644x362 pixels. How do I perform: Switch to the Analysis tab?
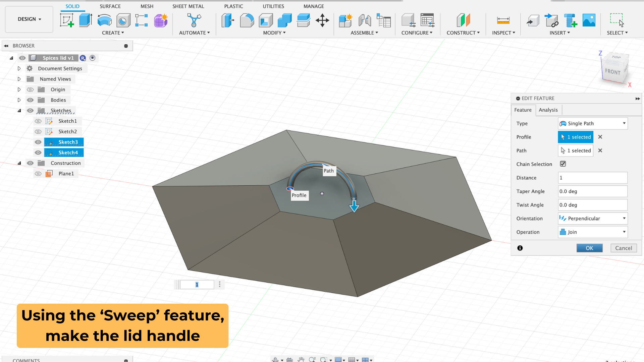[548, 110]
